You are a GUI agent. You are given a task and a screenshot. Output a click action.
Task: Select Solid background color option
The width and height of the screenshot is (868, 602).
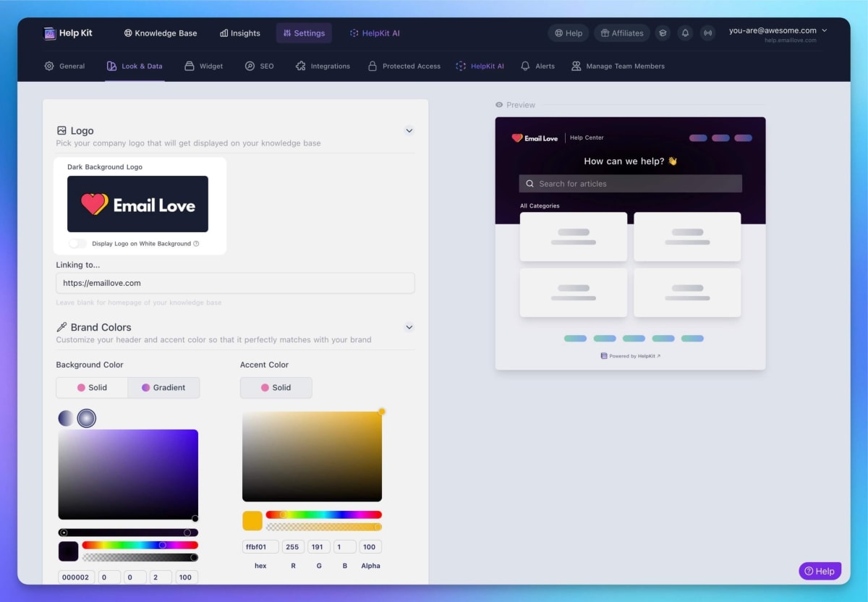(92, 388)
